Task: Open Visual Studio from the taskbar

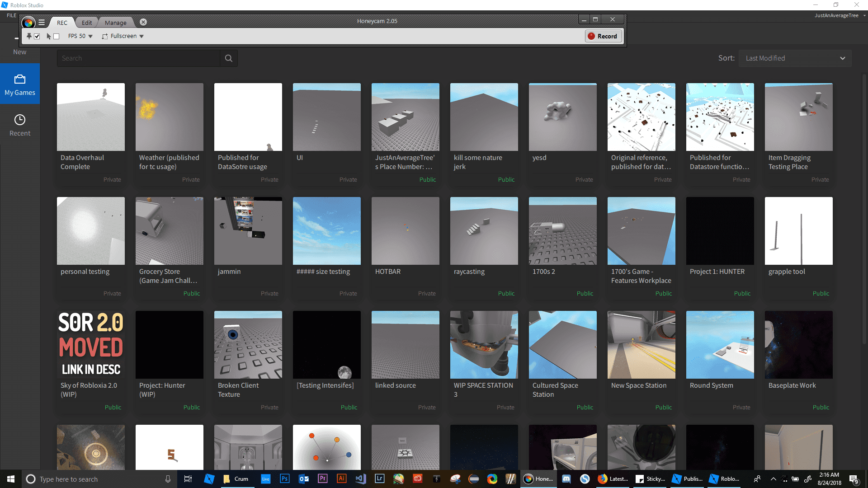Action: pos(360,479)
